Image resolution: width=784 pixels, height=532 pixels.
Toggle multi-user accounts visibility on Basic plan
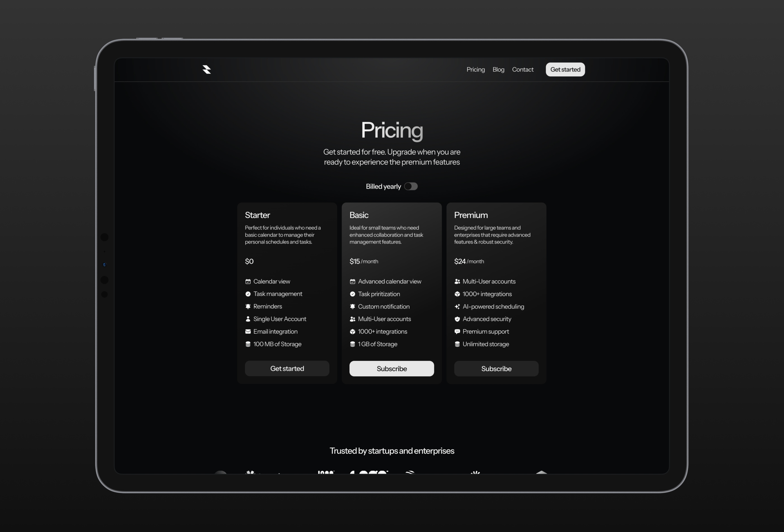[353, 319]
